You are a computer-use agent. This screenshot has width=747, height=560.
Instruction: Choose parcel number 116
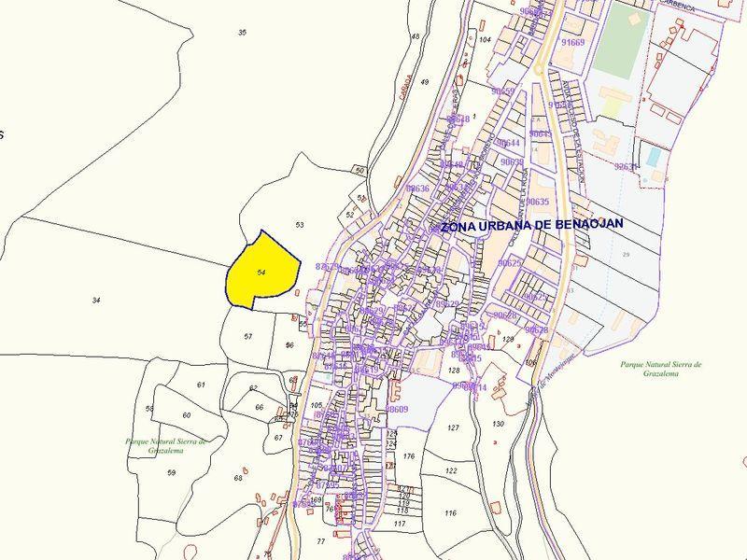coord(450,512)
